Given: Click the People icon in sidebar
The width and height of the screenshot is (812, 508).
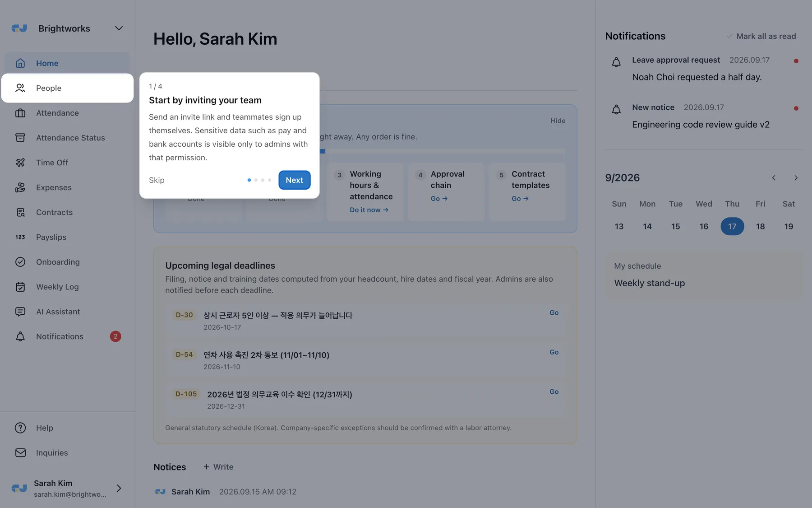Looking at the screenshot, I should pos(20,88).
